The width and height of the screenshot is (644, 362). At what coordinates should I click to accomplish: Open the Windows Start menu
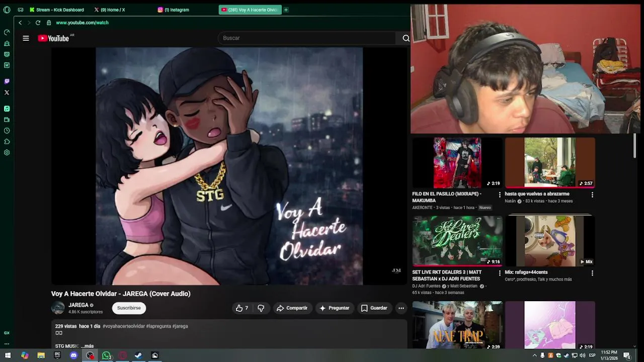[x=8, y=355]
